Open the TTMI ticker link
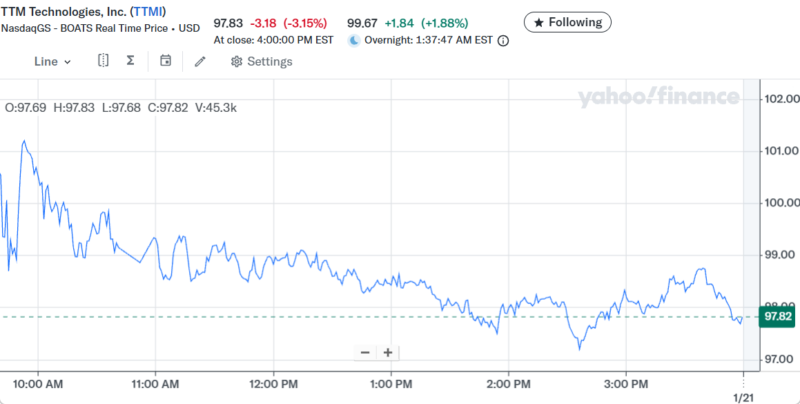Viewport: 800px width, 404px height. point(147,10)
